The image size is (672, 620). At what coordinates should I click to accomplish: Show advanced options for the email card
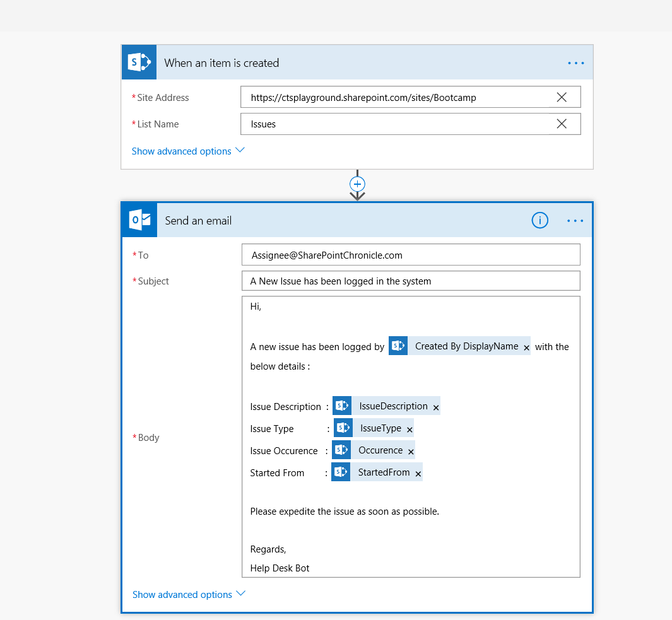(x=189, y=595)
